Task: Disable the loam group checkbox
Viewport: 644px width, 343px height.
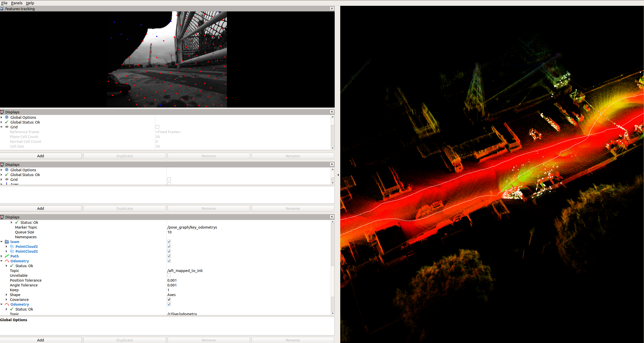Action: click(x=169, y=242)
